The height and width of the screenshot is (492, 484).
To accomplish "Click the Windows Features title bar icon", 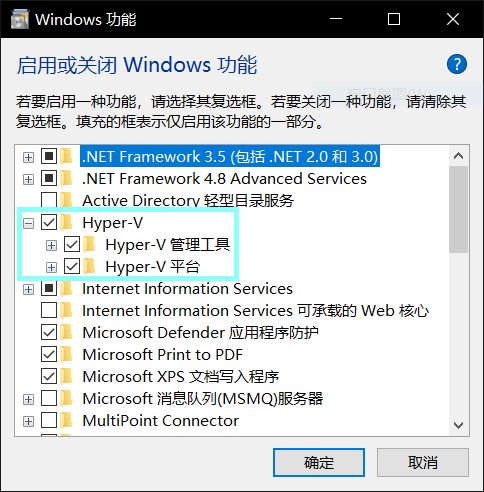I will click(20, 19).
